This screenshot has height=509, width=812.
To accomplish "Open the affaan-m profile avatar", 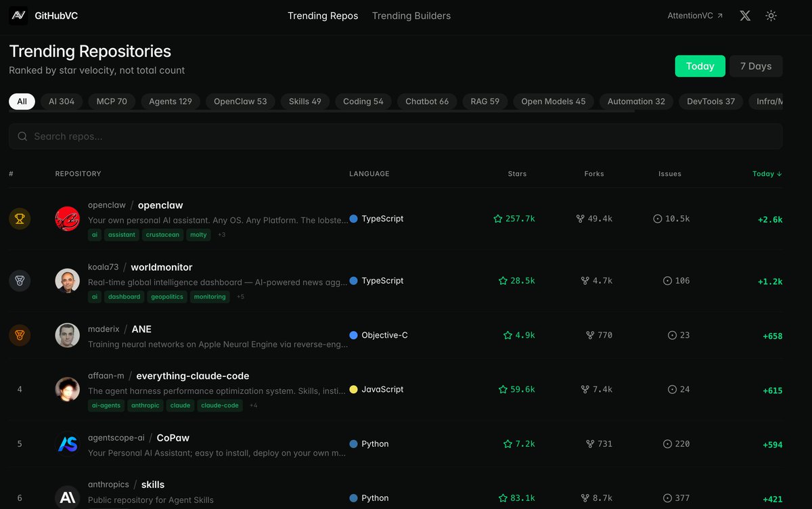I will pyautogui.click(x=68, y=389).
